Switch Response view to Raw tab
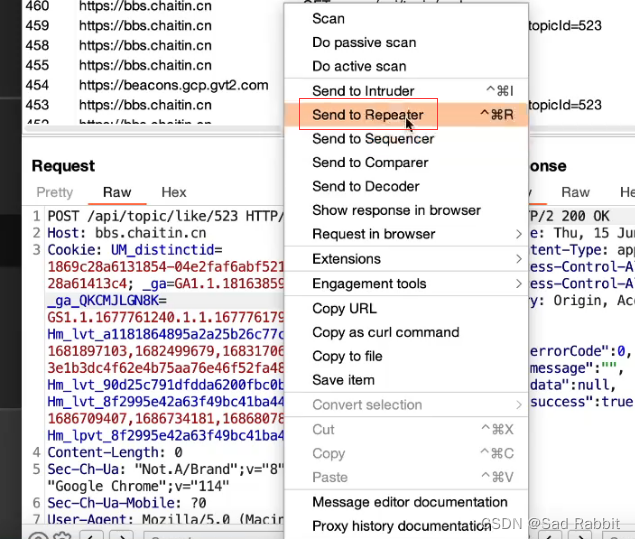 (x=575, y=192)
